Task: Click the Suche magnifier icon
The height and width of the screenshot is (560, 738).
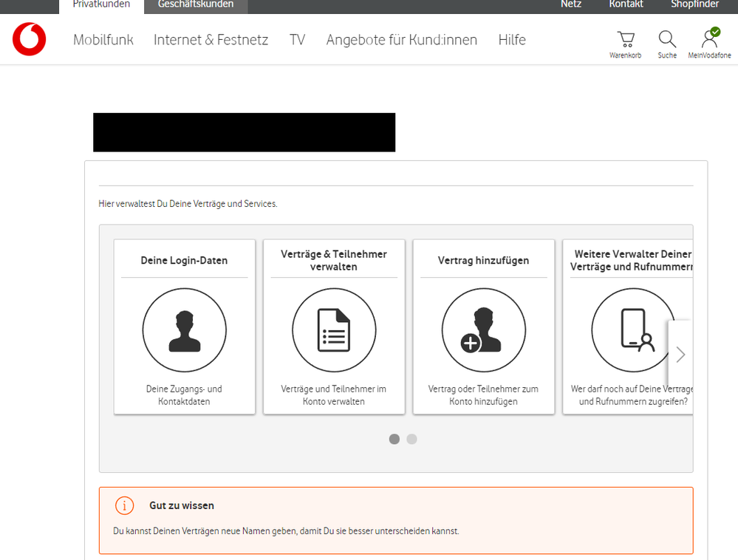Action: point(667,39)
